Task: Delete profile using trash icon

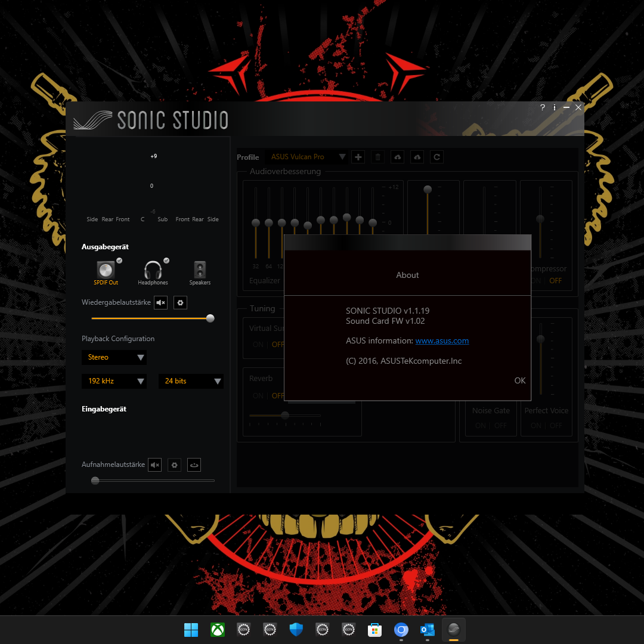Action: [378, 157]
